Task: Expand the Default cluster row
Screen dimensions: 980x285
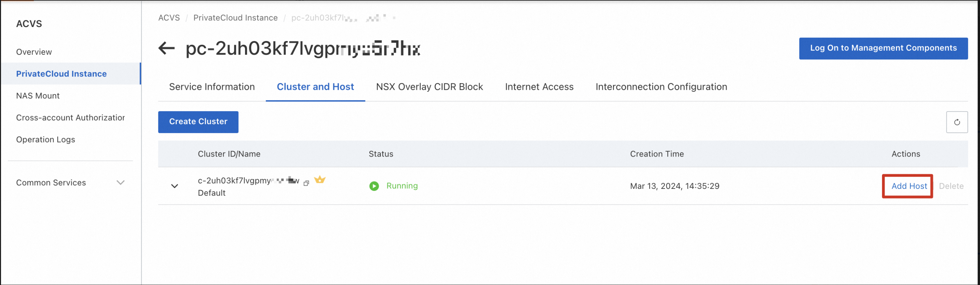Action: click(x=175, y=186)
